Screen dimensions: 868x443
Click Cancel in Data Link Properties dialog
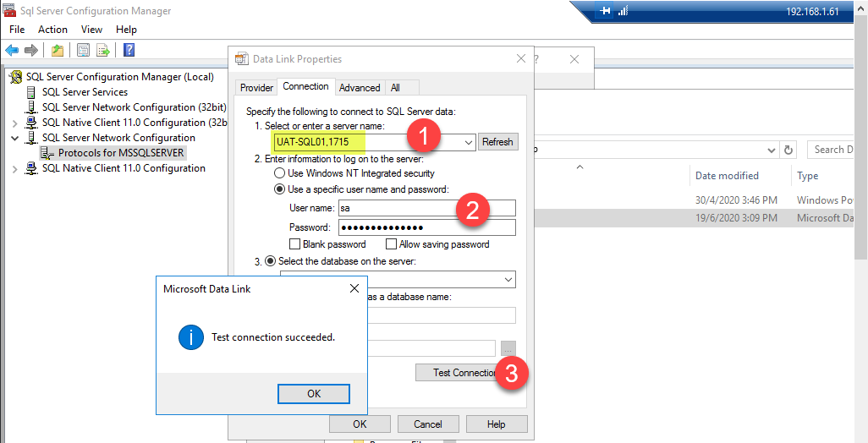click(428, 424)
